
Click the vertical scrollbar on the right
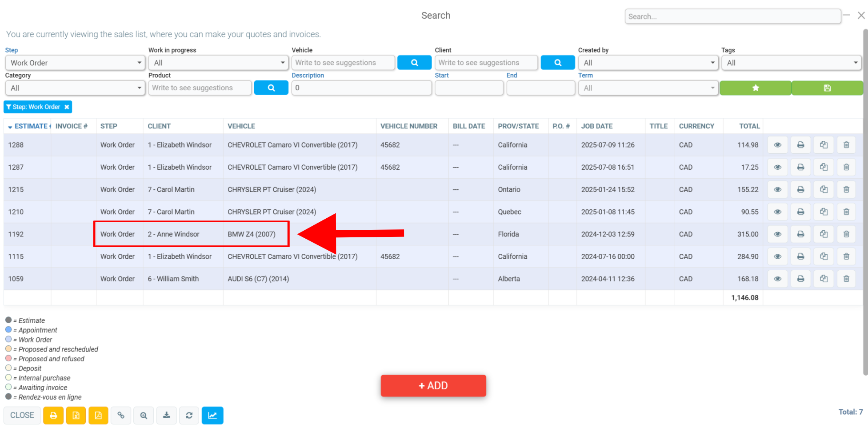[x=865, y=202]
